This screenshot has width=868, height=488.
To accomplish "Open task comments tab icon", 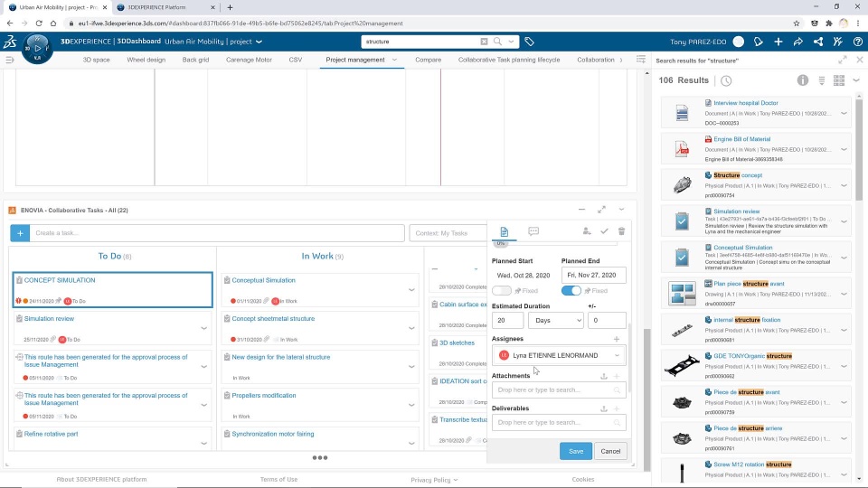I will click(x=533, y=231).
